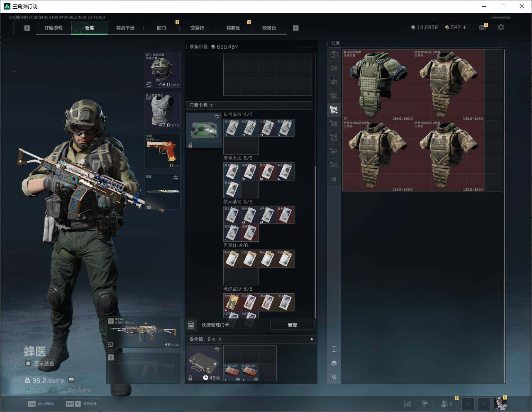The image size is (532, 412).
Task: Click the 快捷管理门卡 clipboard icon
Action: coord(191,325)
